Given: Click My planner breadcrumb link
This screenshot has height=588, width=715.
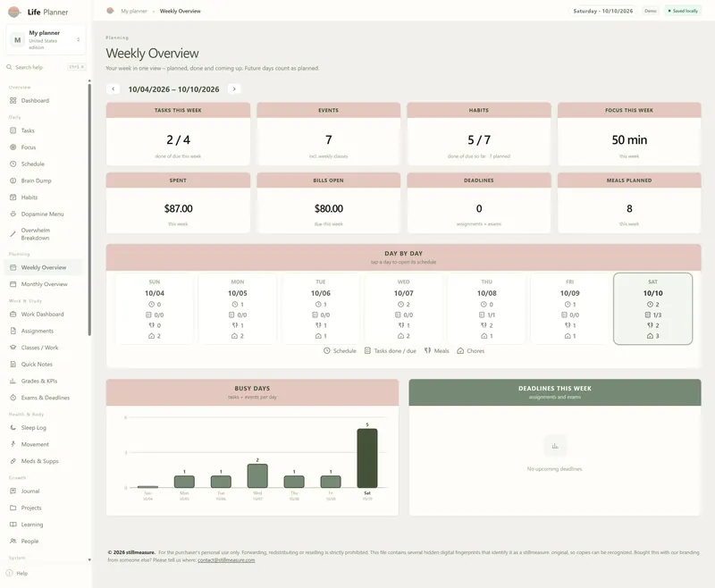Looking at the screenshot, I should click(x=134, y=11).
